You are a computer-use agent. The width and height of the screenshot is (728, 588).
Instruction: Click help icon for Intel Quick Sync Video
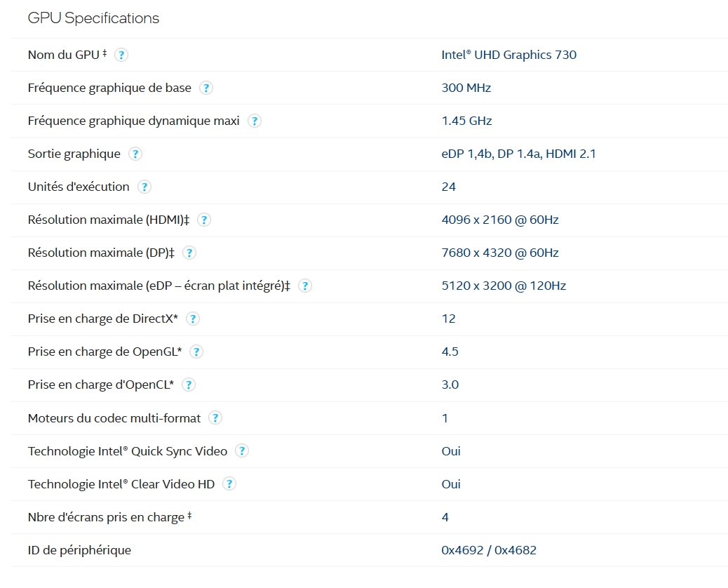point(242,451)
